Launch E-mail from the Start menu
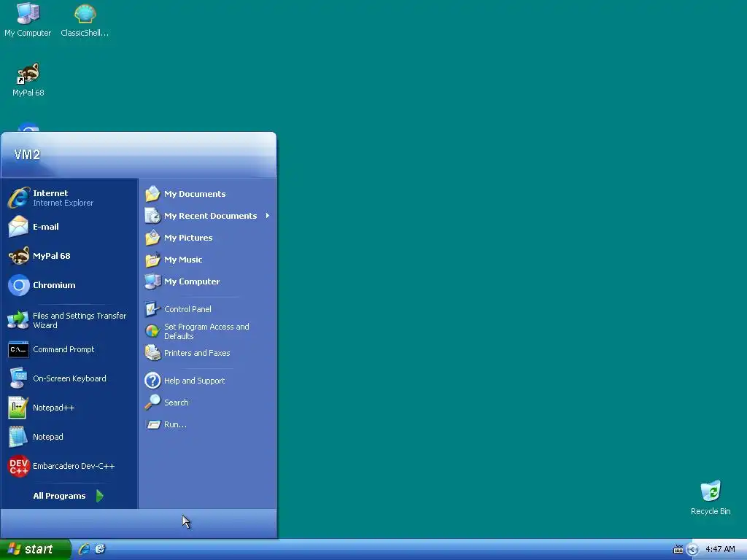 click(69, 227)
